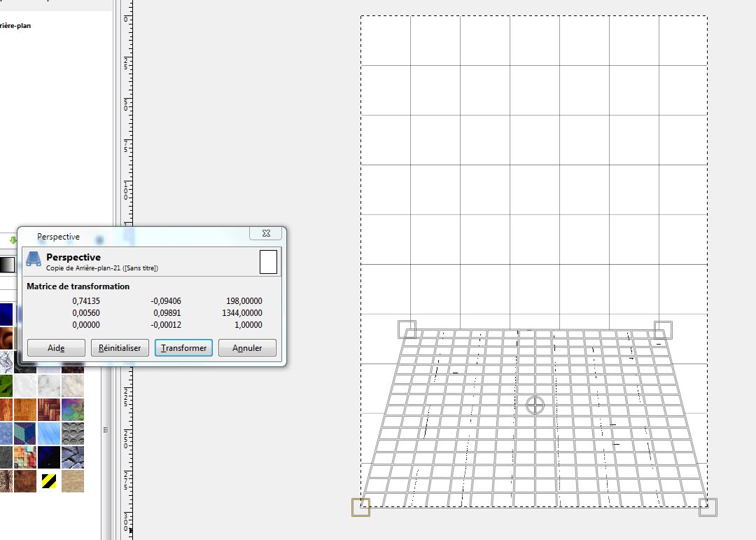756x540 pixels.
Task: Select the tree bark pattern
Action: click(x=6, y=481)
